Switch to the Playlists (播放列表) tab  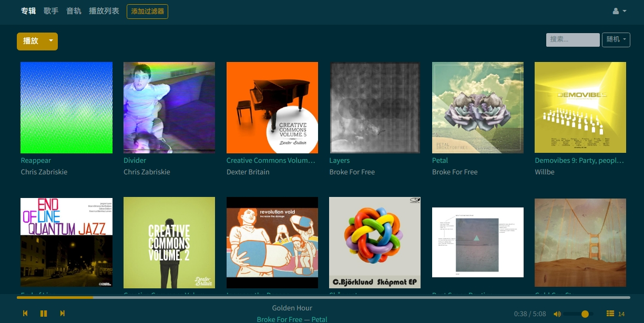point(104,11)
